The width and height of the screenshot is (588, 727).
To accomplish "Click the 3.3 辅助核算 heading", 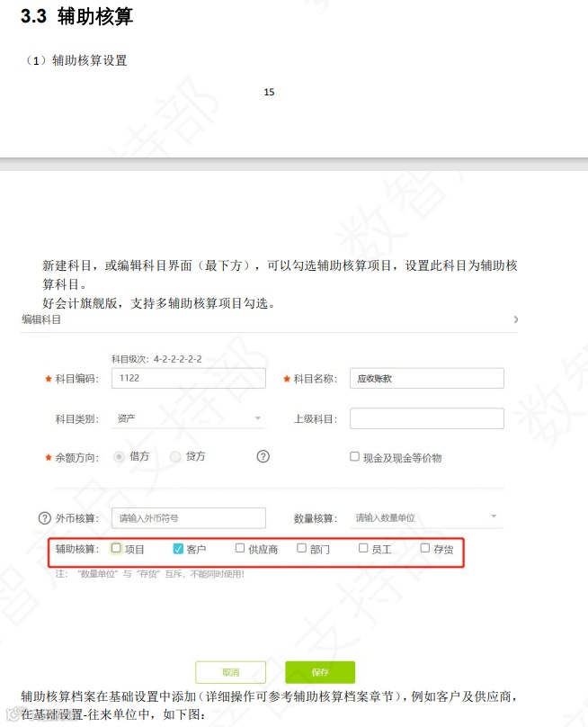I will pos(77,17).
